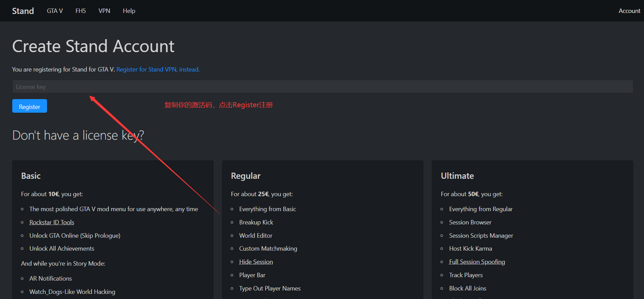The image size is (644, 299).
Task: Click 'Unlock GTA Online (Skip Prologue)' item
Action: (x=75, y=236)
